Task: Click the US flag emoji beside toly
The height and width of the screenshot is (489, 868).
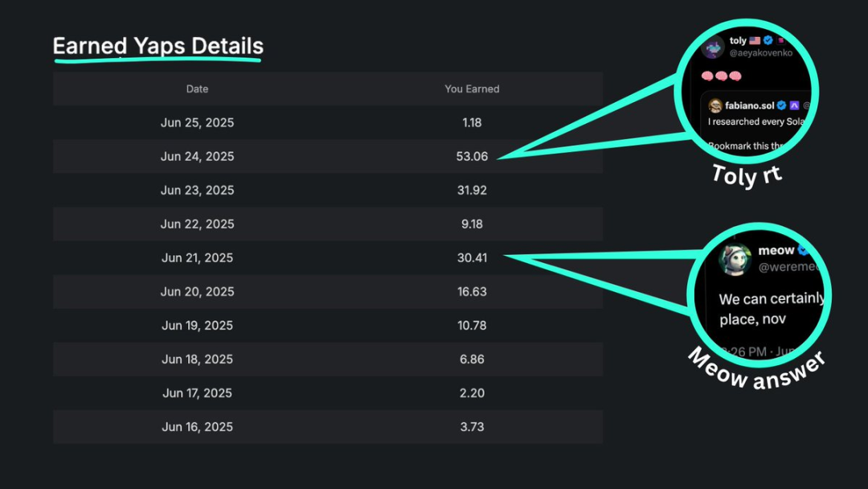Action: [755, 41]
